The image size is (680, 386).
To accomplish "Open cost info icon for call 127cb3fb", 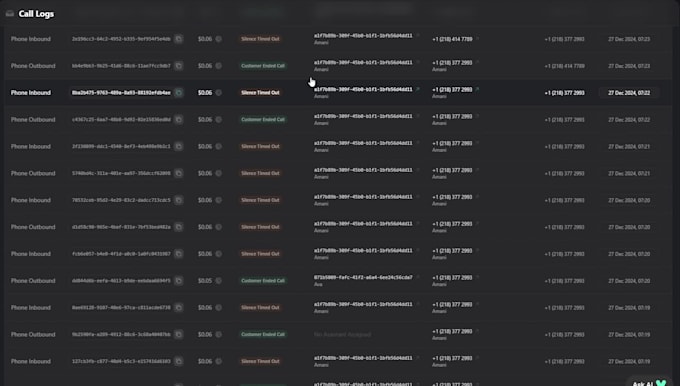I will click(219, 362).
